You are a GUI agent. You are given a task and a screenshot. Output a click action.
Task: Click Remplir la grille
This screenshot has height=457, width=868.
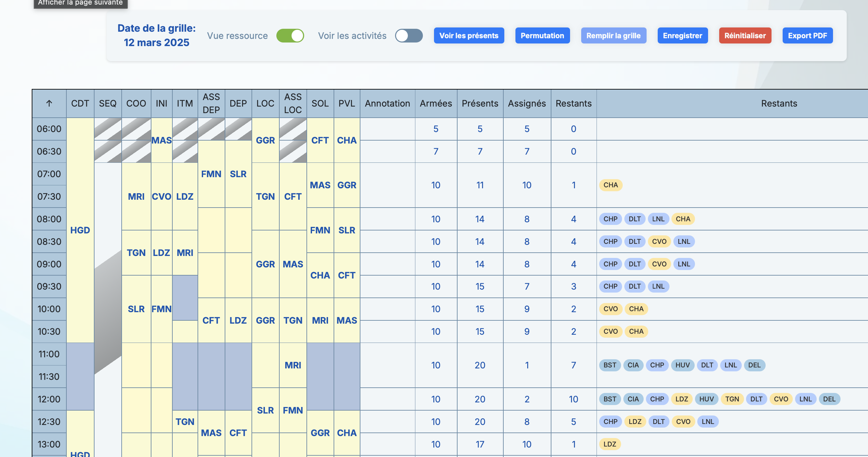[614, 35]
